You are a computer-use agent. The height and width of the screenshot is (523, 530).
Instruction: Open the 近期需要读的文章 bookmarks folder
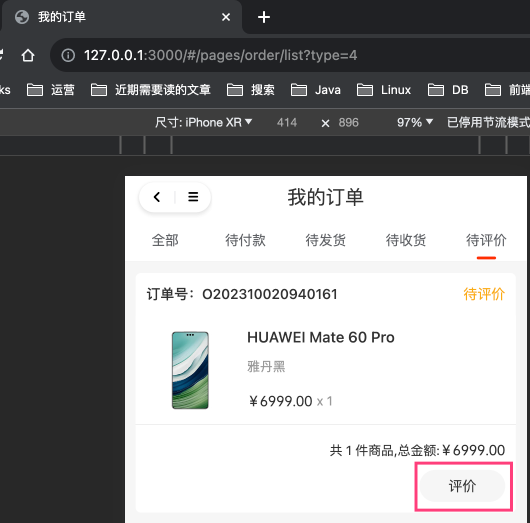[x=151, y=90]
